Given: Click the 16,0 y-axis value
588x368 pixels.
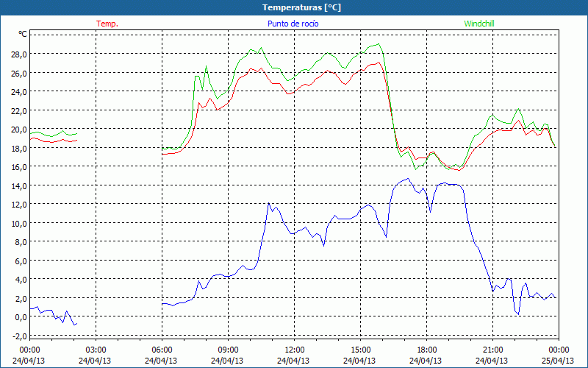Looking at the screenshot, I should click(19, 167).
